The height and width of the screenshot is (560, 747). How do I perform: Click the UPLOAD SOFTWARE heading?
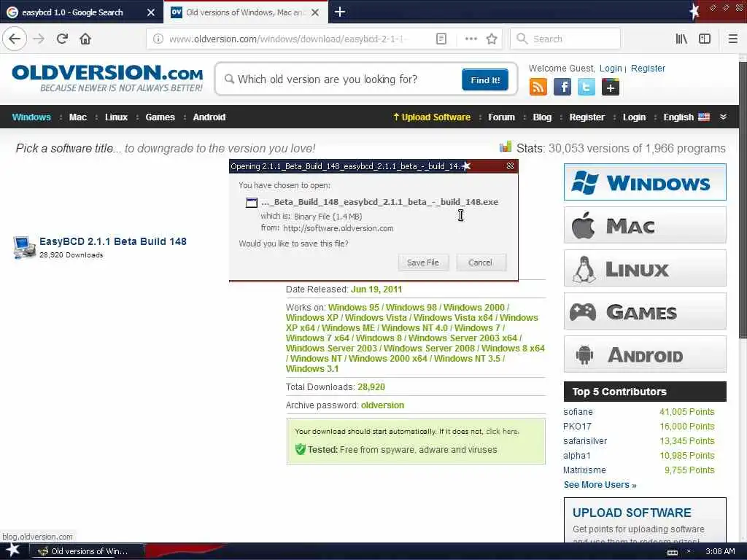point(632,513)
